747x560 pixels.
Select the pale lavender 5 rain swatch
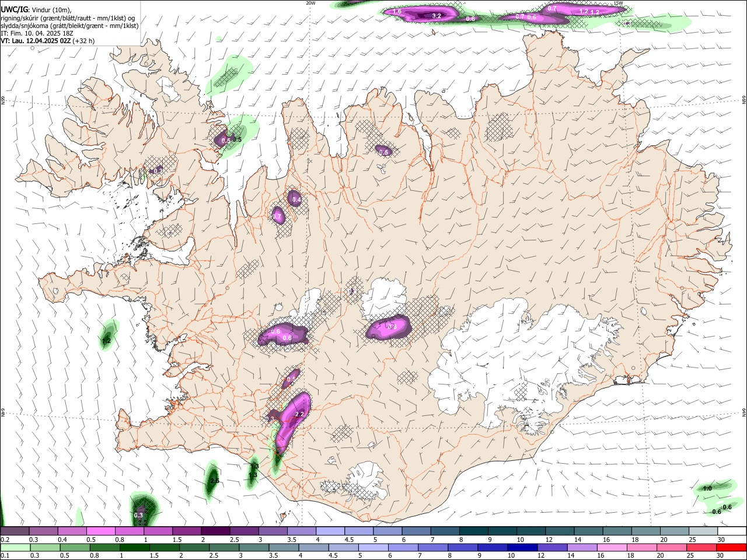point(373,547)
